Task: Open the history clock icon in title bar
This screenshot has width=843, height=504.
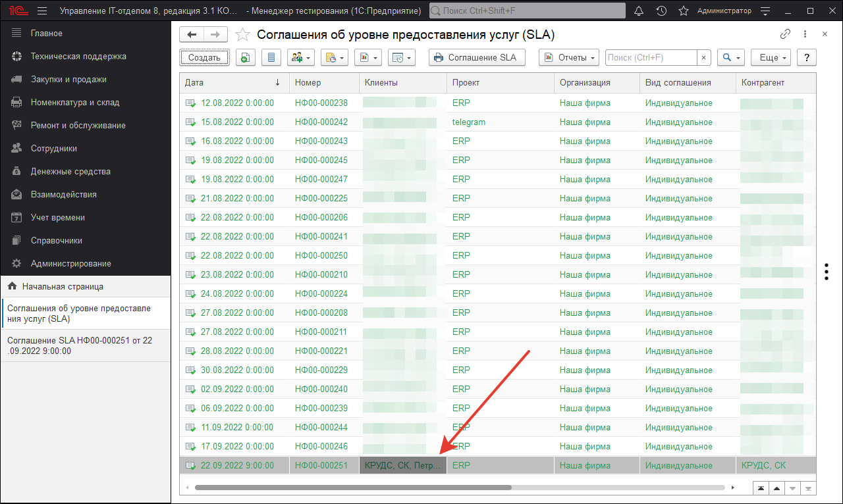Action: [x=661, y=11]
